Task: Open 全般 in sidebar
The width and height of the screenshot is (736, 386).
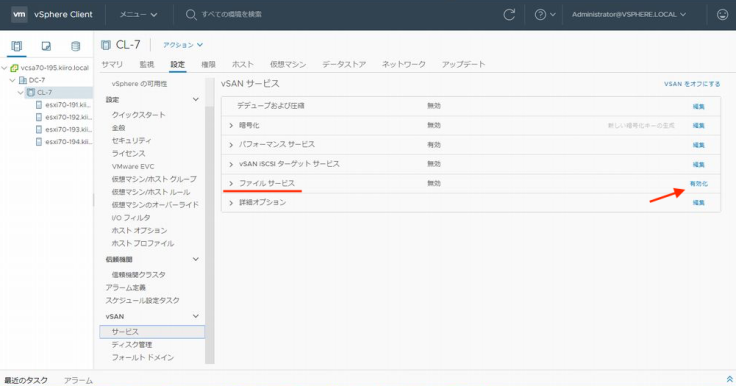Action: pos(118,128)
